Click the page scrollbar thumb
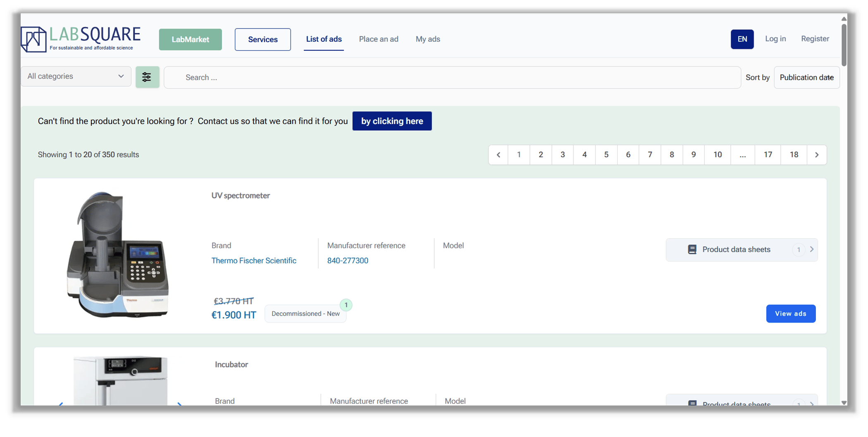The image size is (868, 437). tap(844, 45)
